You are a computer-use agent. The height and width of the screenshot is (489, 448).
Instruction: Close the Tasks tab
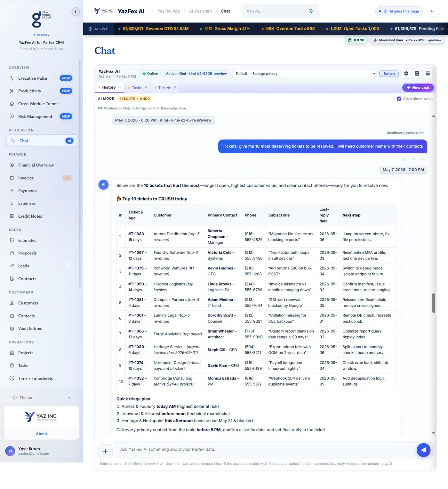click(146, 87)
